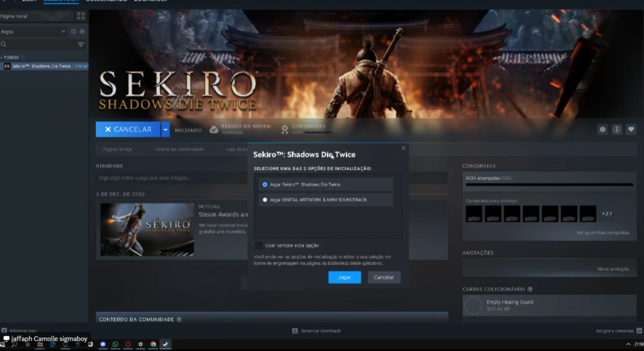Click the Steam taskbar icon
The height and width of the screenshot is (351, 644).
click(x=166, y=344)
